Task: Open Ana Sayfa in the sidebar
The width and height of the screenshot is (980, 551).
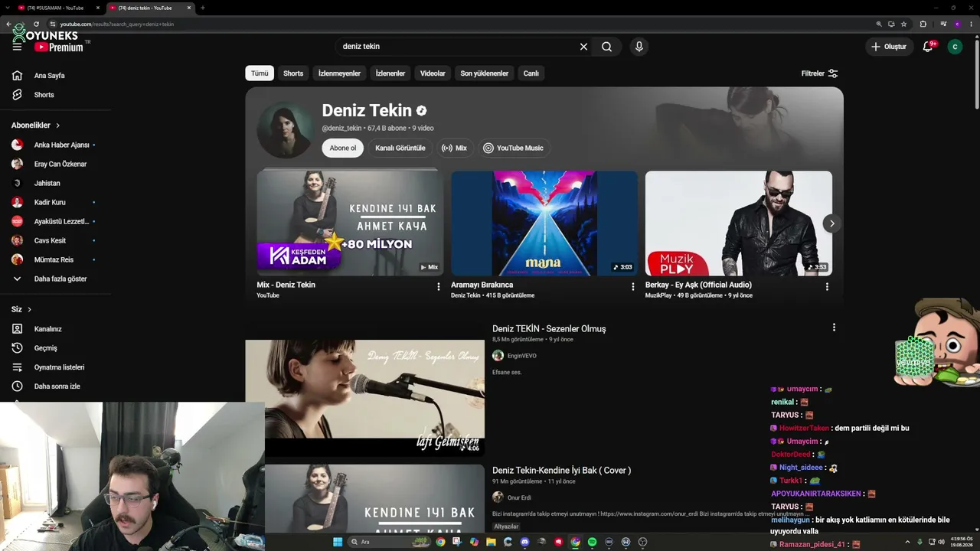Action: click(51, 76)
